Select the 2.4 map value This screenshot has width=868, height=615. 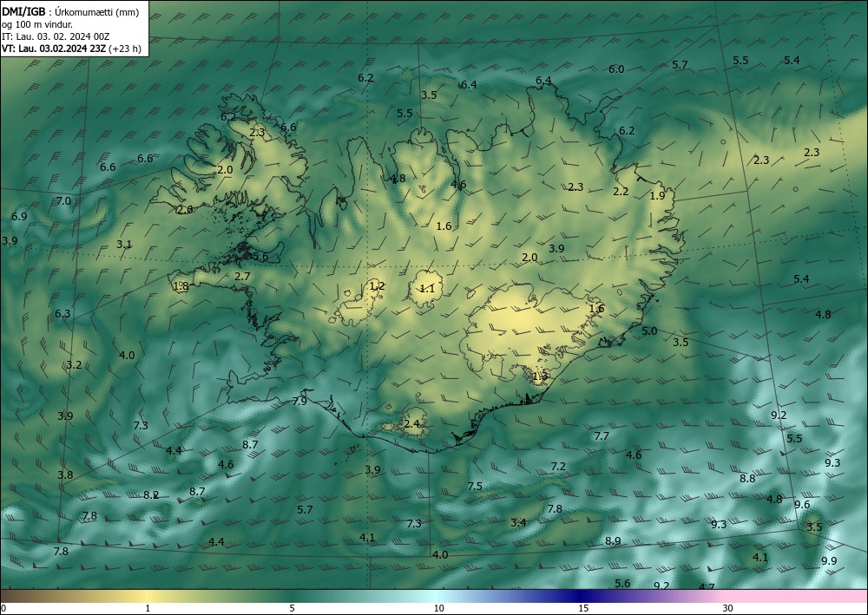(x=411, y=423)
